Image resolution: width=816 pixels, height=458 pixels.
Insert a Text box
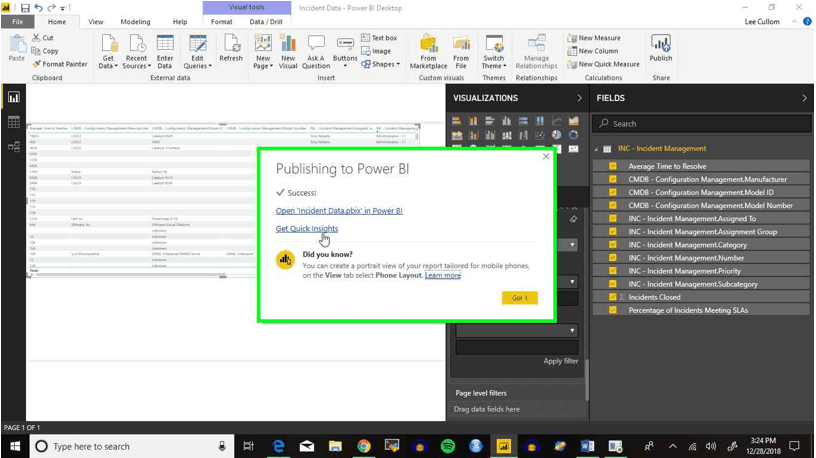pyautogui.click(x=379, y=37)
